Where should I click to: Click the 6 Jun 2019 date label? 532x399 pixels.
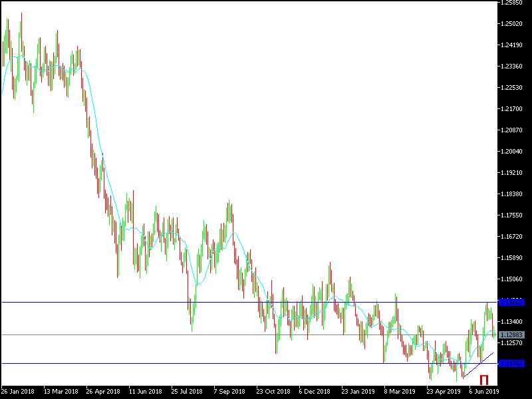point(484,392)
